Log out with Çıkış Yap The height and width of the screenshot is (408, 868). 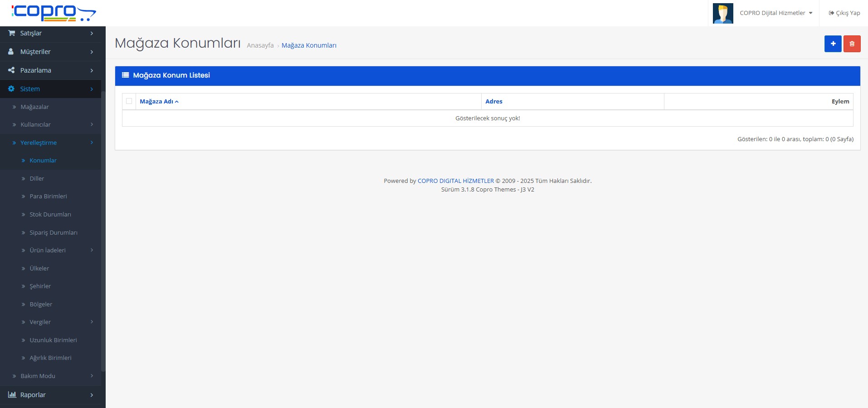pos(844,13)
